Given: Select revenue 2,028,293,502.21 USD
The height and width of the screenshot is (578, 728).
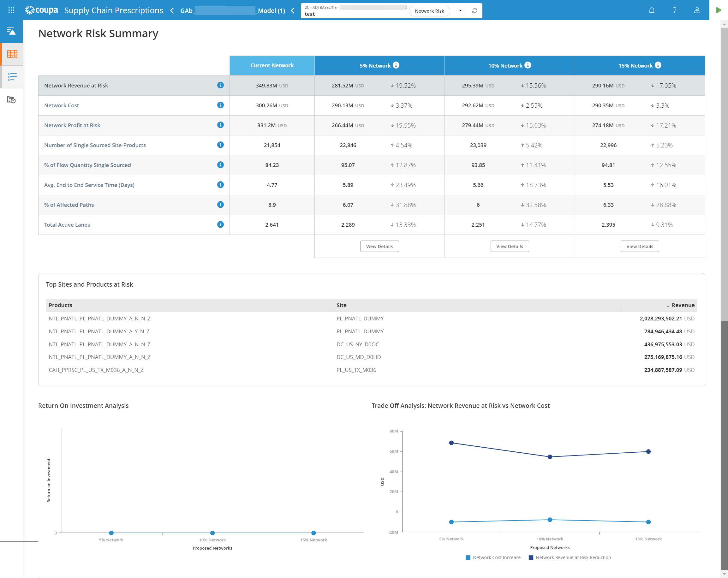Looking at the screenshot, I should (667, 319).
